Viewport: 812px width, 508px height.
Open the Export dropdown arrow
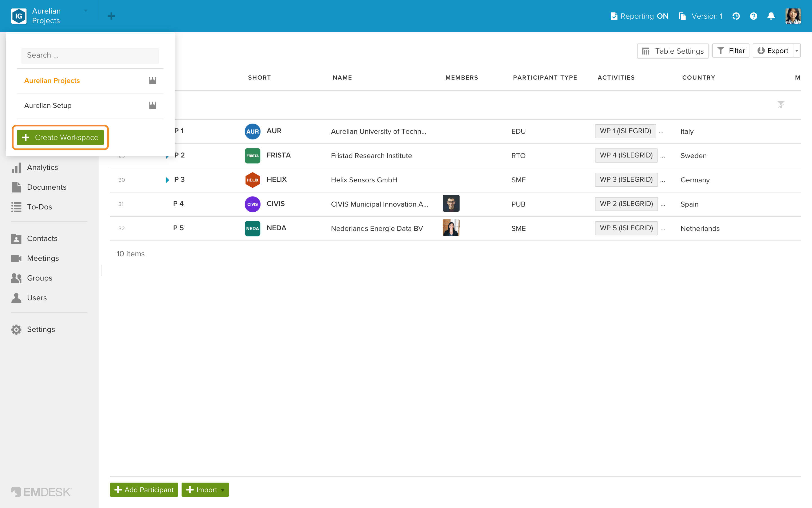point(796,51)
